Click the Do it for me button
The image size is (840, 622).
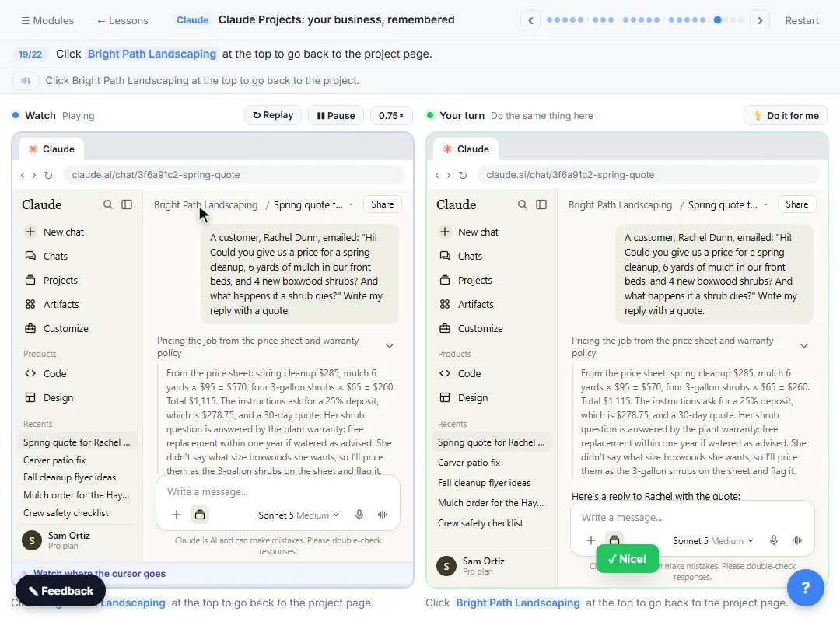[786, 116]
